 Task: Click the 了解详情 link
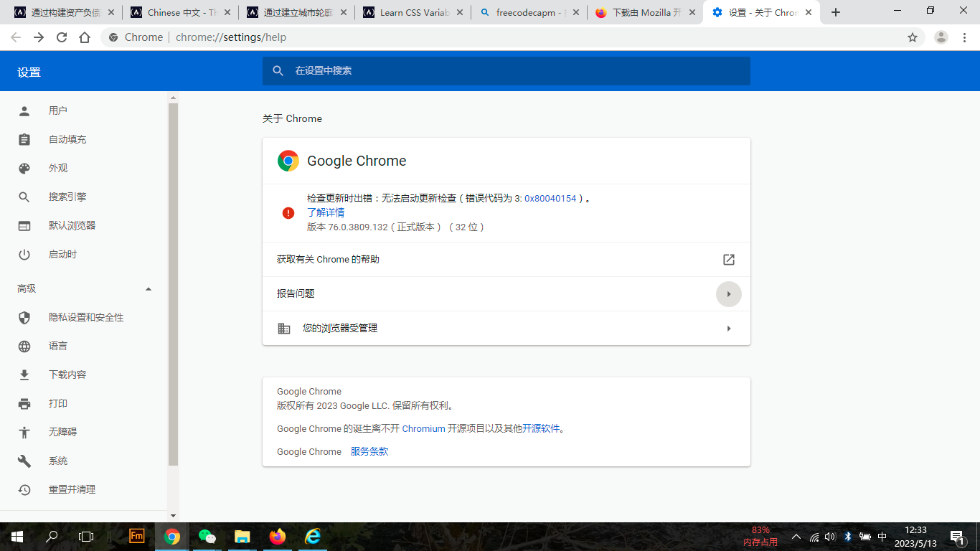[x=326, y=212]
